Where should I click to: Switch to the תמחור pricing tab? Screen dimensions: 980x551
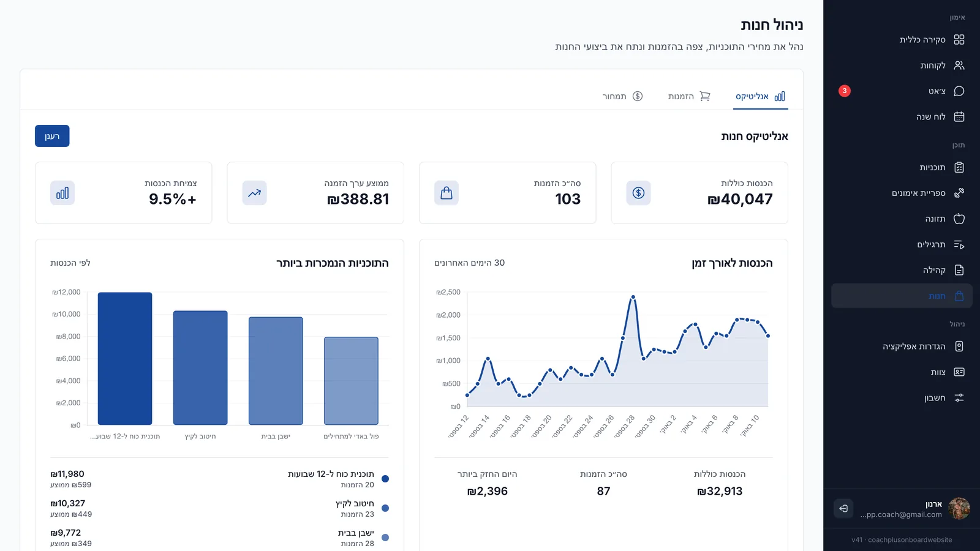point(622,97)
